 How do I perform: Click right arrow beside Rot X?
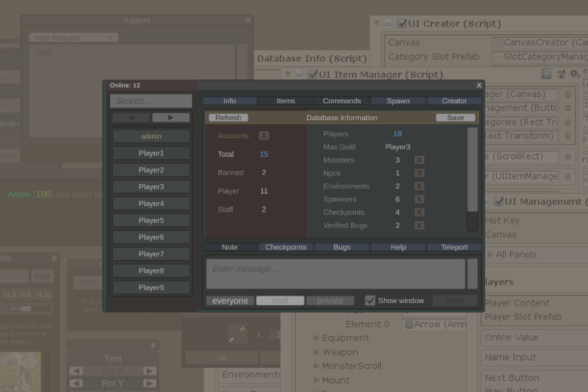tap(150, 371)
